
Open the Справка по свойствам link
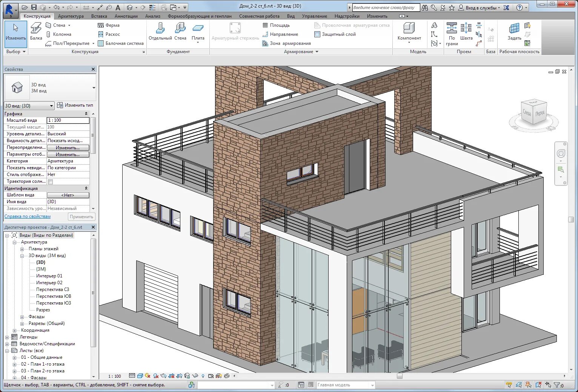click(28, 216)
